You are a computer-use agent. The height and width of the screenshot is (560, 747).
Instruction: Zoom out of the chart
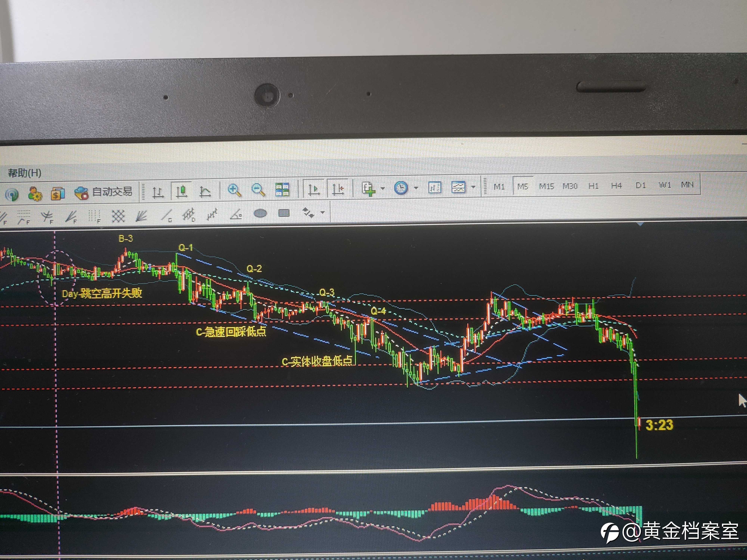[x=258, y=190]
